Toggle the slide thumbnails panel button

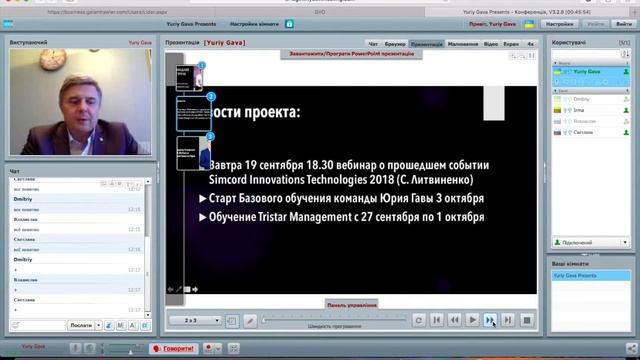pos(232,321)
